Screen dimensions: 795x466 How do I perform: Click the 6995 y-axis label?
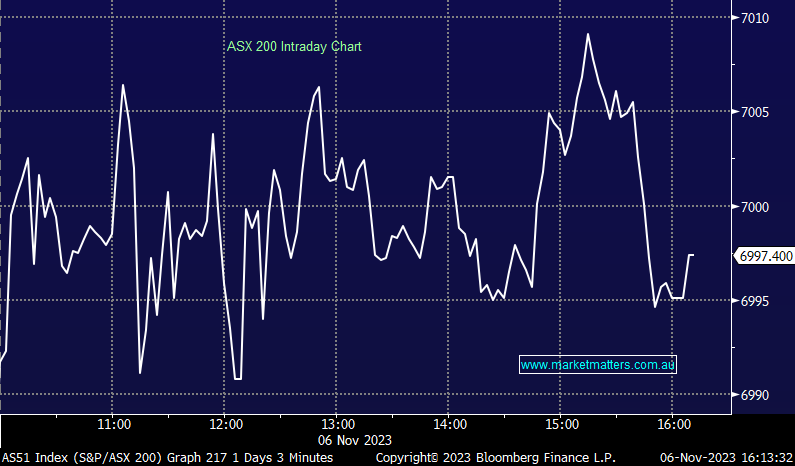tap(756, 301)
